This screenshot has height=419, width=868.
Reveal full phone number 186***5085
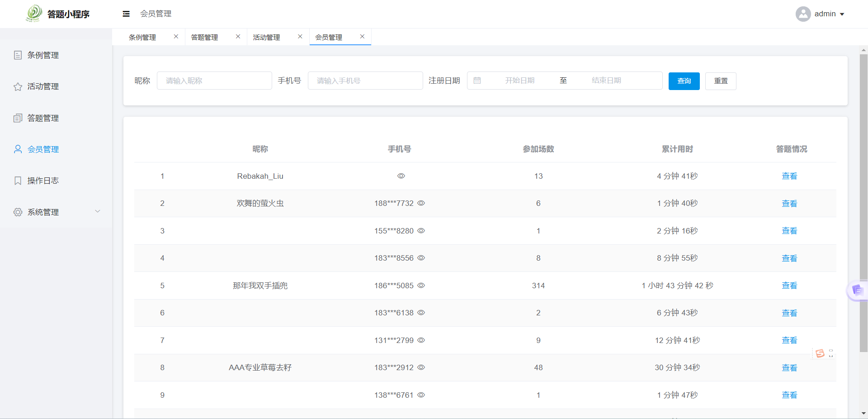(x=421, y=286)
